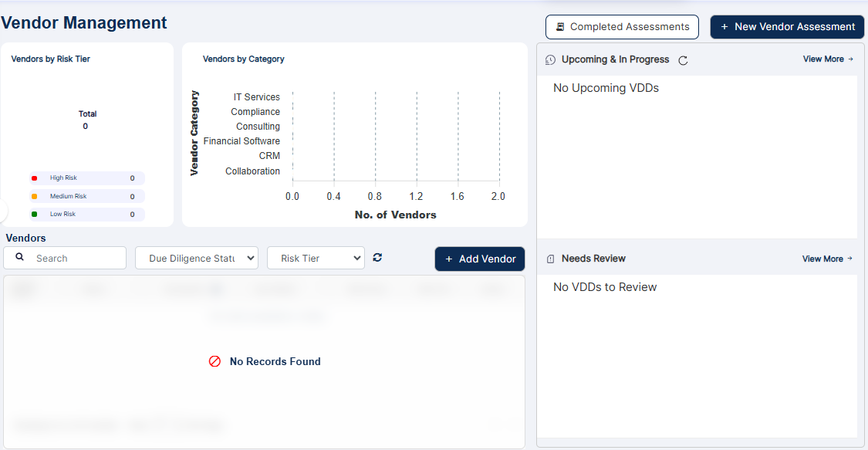Click the orange Medium Risk color dot

click(34, 196)
